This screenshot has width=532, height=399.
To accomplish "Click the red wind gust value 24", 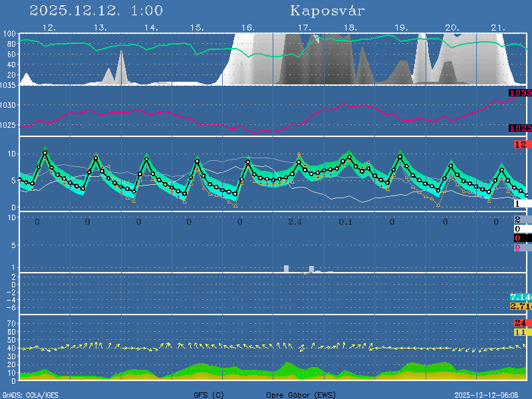I will coord(520,323).
